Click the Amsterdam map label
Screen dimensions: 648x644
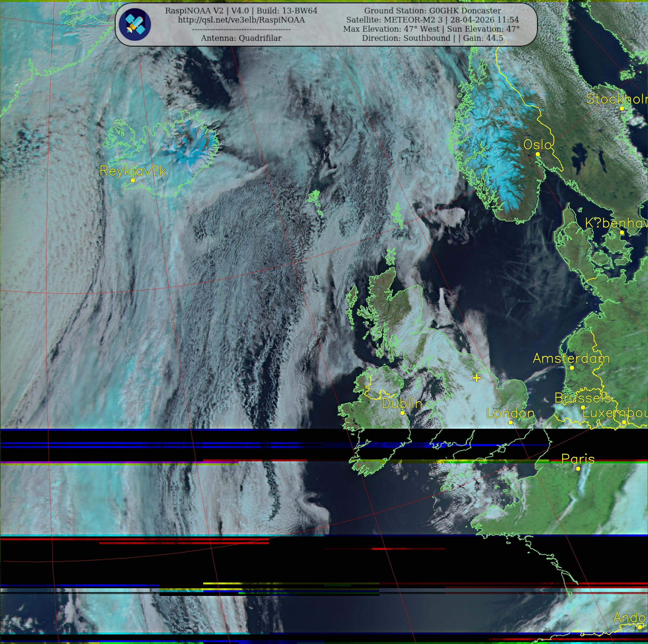(x=572, y=358)
